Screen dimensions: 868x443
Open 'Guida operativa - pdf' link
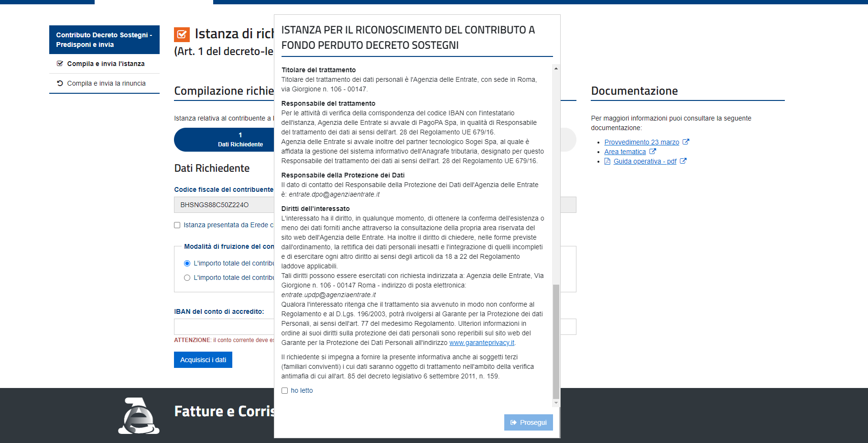(x=645, y=161)
